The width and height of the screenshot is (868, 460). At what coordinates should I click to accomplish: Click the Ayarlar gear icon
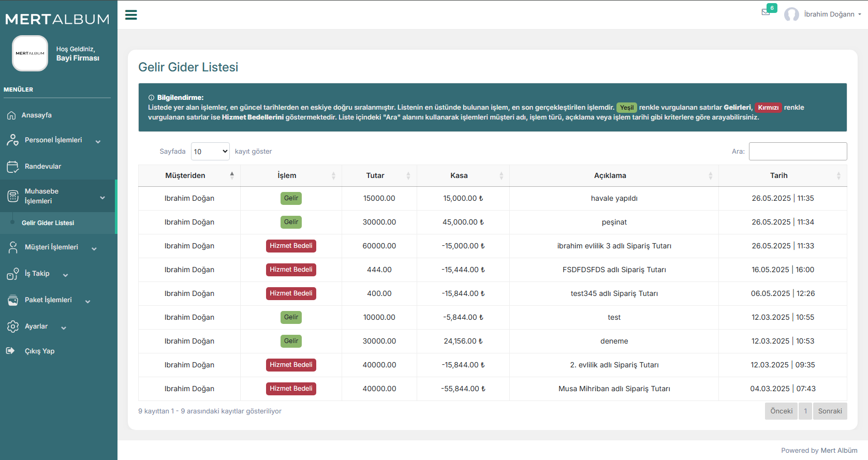click(x=12, y=327)
